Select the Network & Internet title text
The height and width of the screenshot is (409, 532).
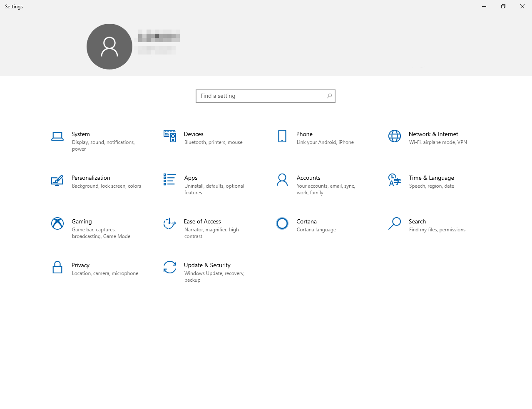[x=433, y=134]
